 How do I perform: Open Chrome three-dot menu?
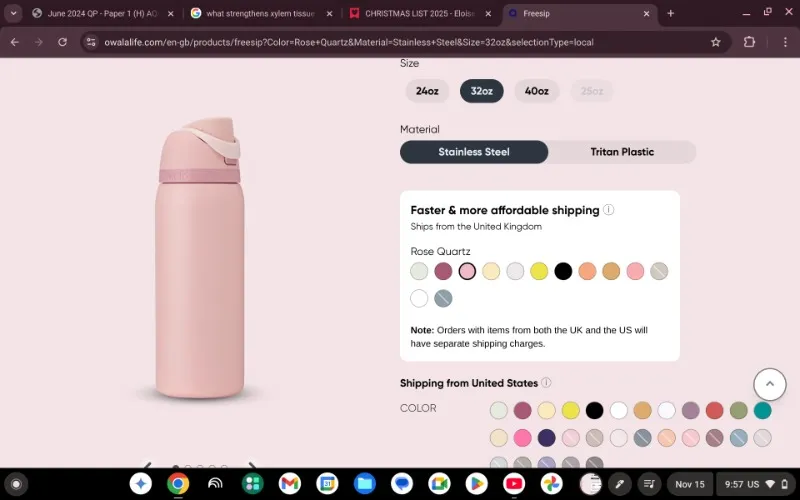(785, 42)
